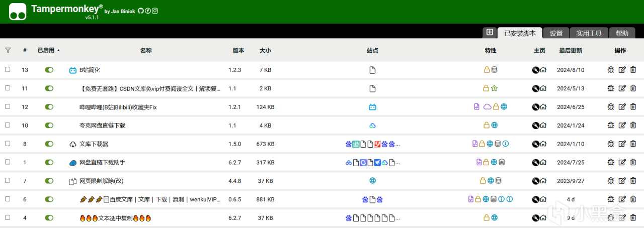Screen dimensions: 644x232
Task: Sort scripts by 版本 column
Action: point(238,50)
